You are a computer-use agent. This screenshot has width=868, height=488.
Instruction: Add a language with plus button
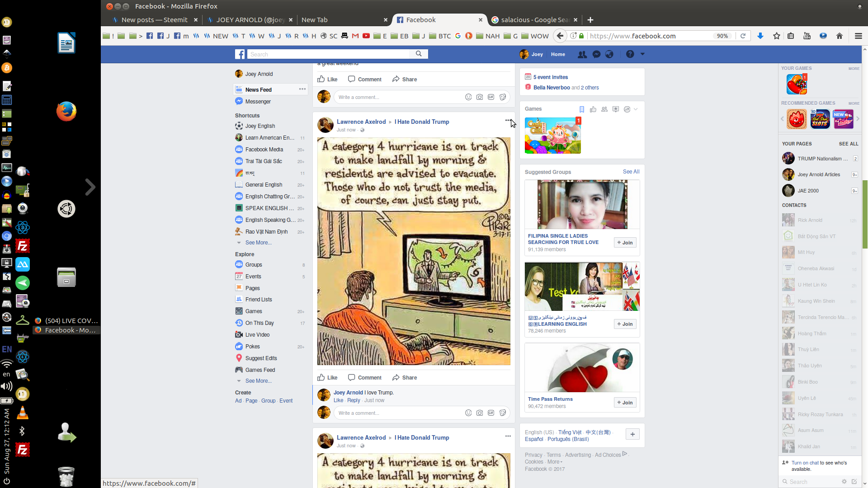click(632, 434)
